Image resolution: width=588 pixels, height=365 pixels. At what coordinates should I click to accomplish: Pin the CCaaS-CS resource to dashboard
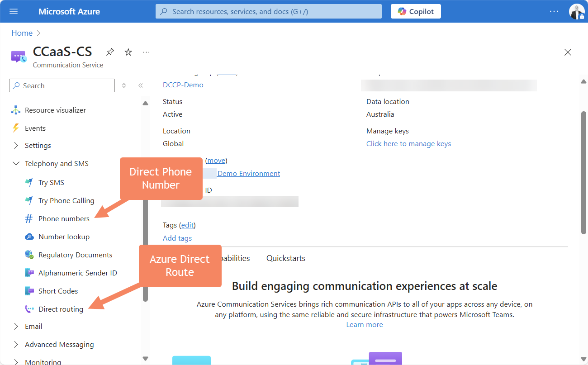[110, 52]
